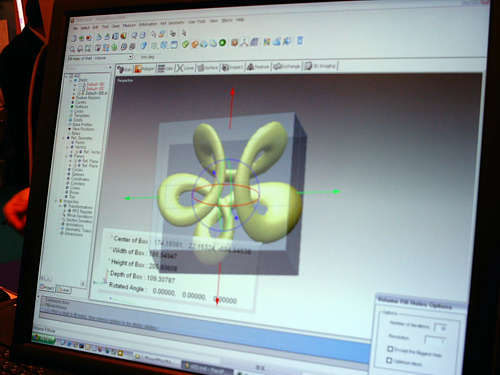Click the green checkmark toolbar icon
This screenshot has height=375, width=500.
[186, 44]
